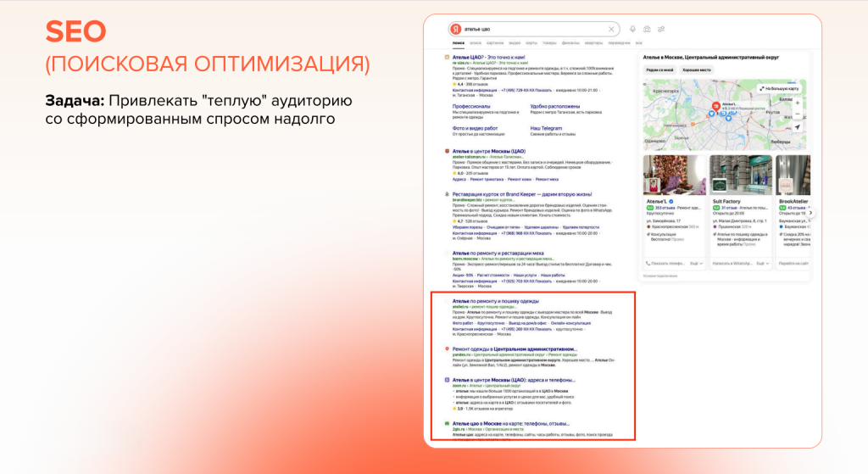Switch to the 'карты' tab
The image size is (868, 474).
click(x=531, y=42)
